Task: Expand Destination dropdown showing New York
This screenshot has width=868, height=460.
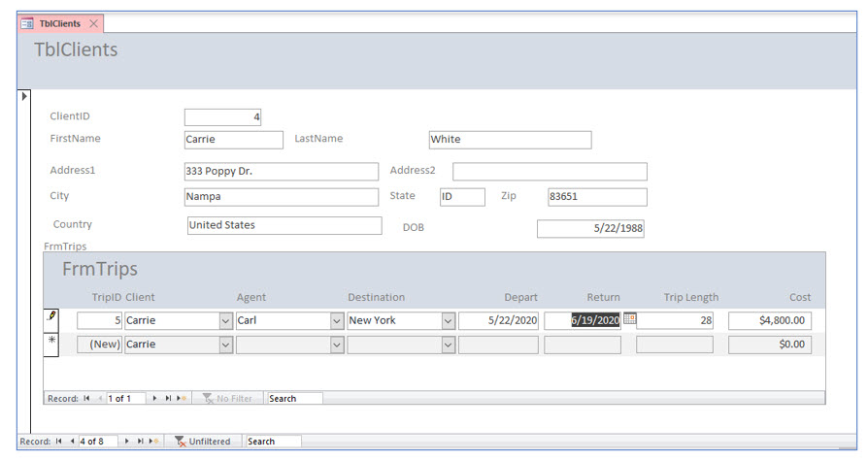Action: [x=449, y=321]
